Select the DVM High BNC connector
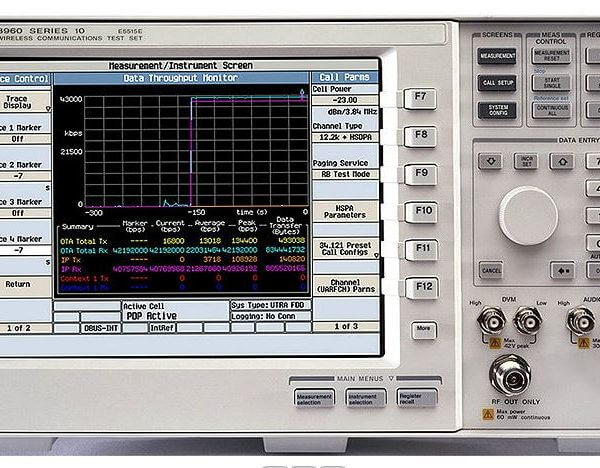Viewport: 600px width, 468px height. (492, 321)
